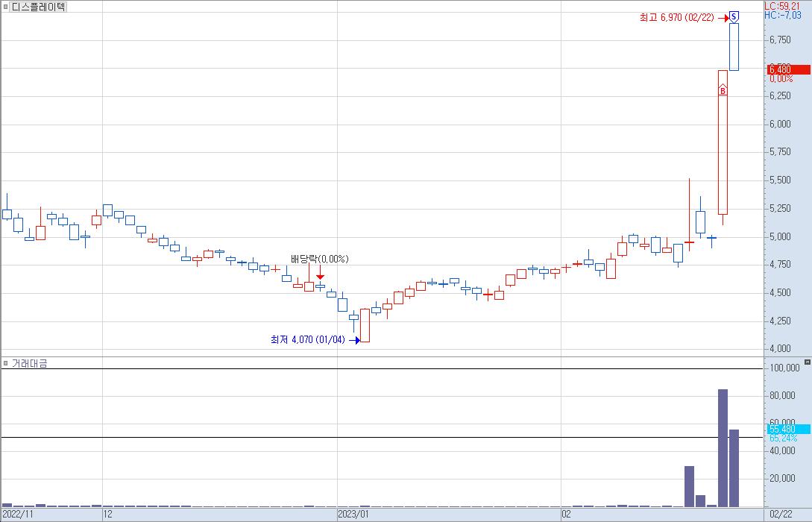Click the 4,500 price axis label
The width and height of the screenshot is (812, 522).
click(x=780, y=292)
